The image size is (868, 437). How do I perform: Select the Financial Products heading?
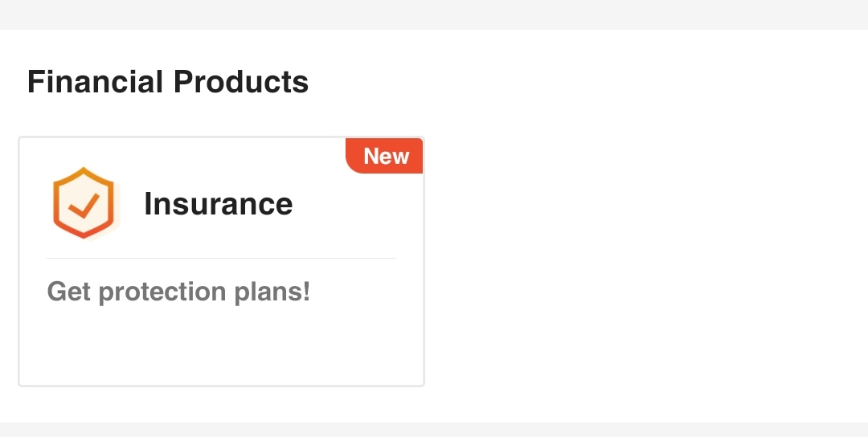click(168, 82)
